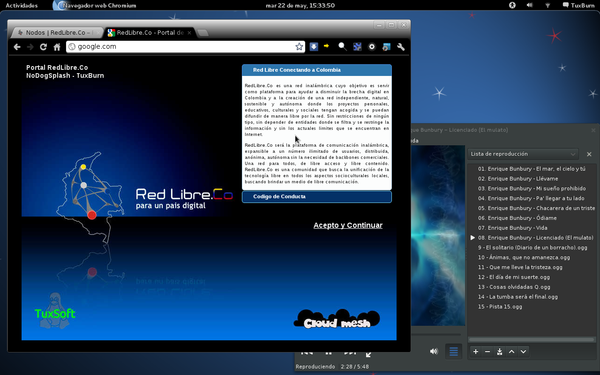600x375 pixels.
Task: Click the round black disc extension icon
Action: [x=372, y=47]
